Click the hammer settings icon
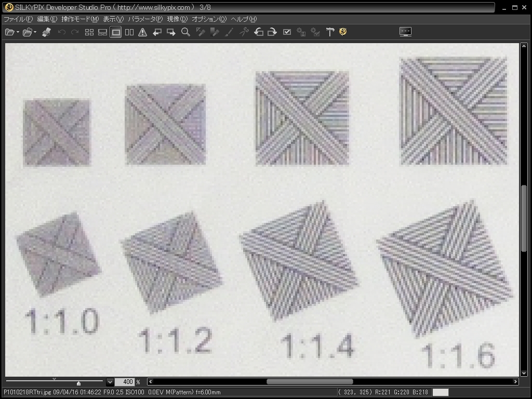Screen dimensions: 532x399 330,32
